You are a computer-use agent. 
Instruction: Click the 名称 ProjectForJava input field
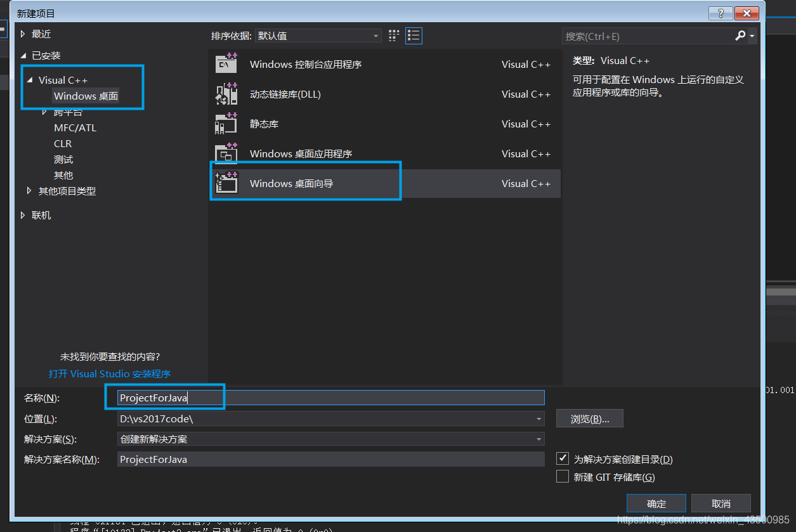(330, 398)
